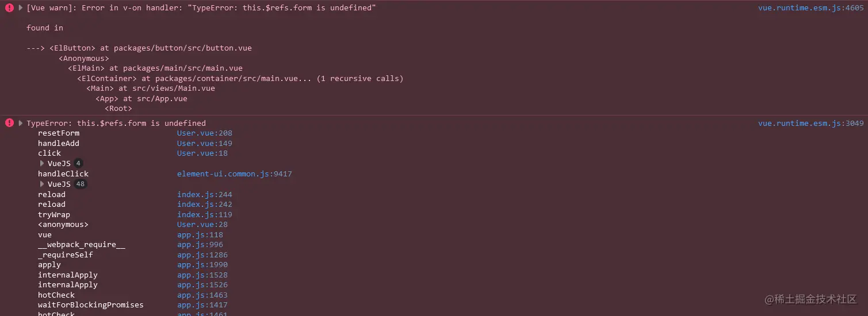Open index.js:119 tryWrap link
The width and height of the screenshot is (868, 316).
pos(205,215)
